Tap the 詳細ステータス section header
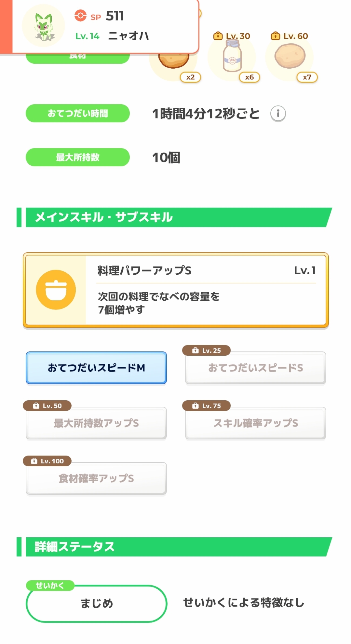Screen dimensions: 351x644 point(176,547)
